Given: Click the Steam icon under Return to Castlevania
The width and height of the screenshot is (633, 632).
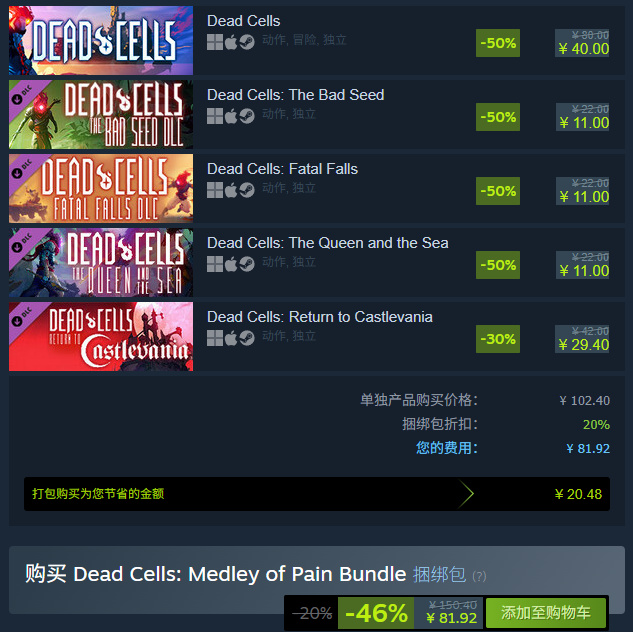Looking at the screenshot, I should coord(247,338).
